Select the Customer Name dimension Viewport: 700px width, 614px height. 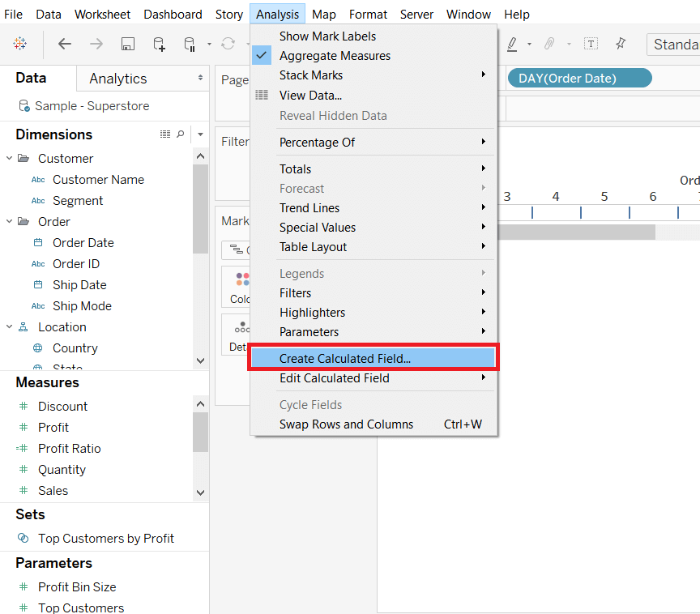point(98,179)
